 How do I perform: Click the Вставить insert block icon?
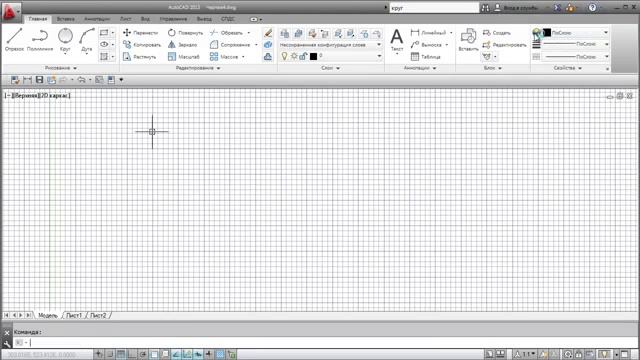[468, 40]
